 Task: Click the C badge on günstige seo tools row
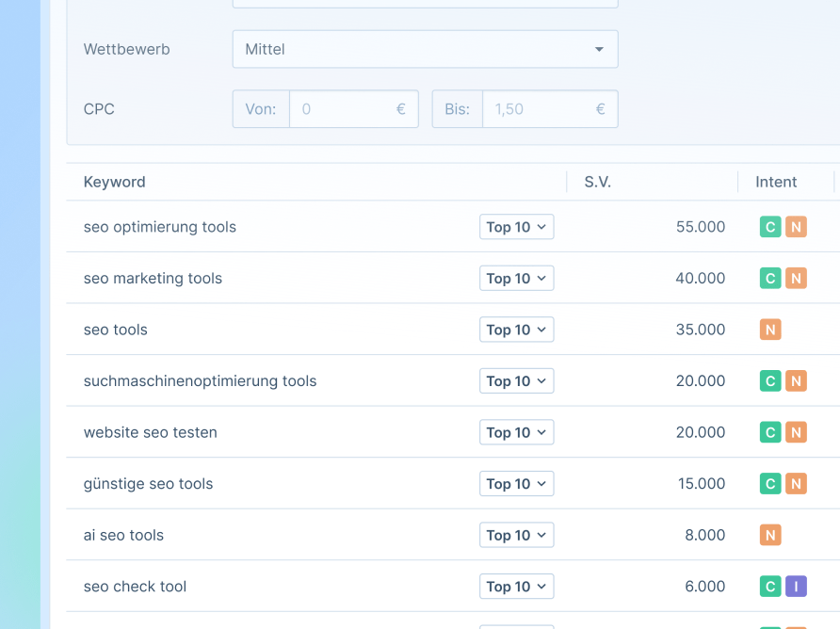click(769, 483)
